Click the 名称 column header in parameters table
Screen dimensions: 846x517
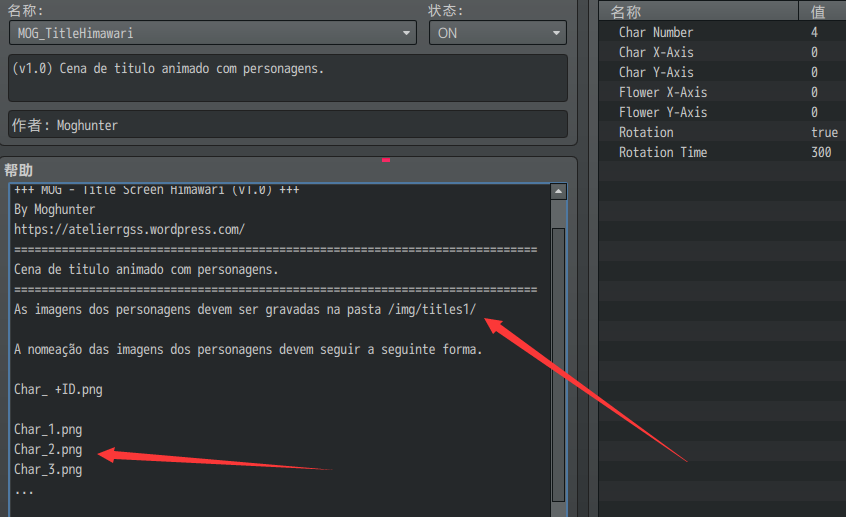pos(698,11)
